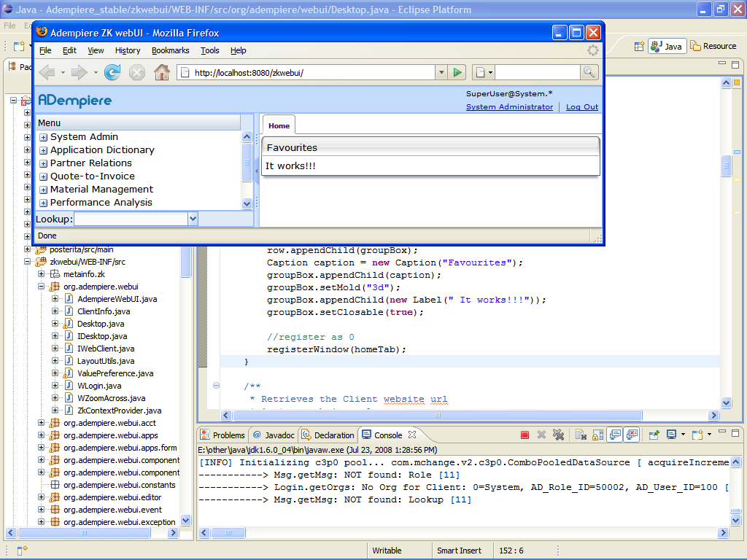The width and height of the screenshot is (747, 560).
Task: Click the Console vertical scroll-down arrow
Action: coord(735,520)
